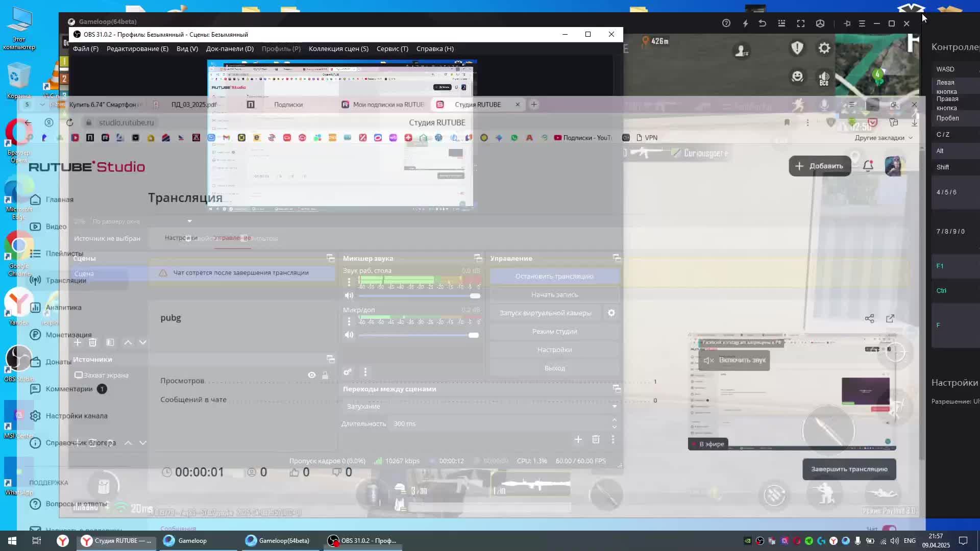Open the Док-панели (D) menu
The height and width of the screenshot is (551, 980).
pyautogui.click(x=230, y=48)
